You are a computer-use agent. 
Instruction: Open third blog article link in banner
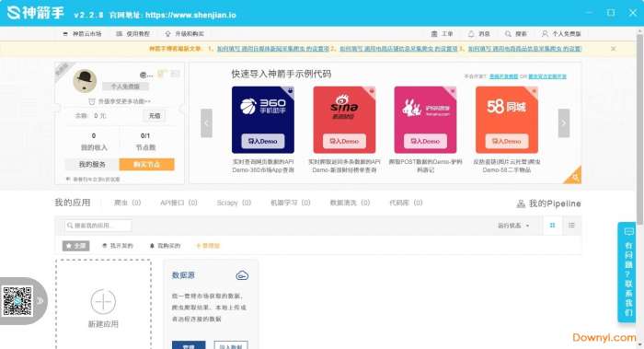[524, 49]
